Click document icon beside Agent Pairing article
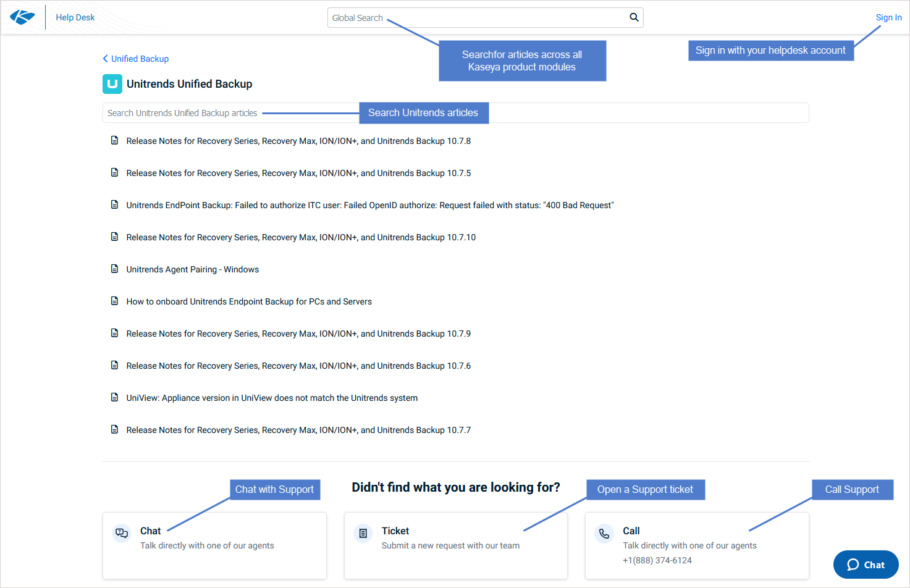Image resolution: width=910 pixels, height=588 pixels. click(x=114, y=269)
